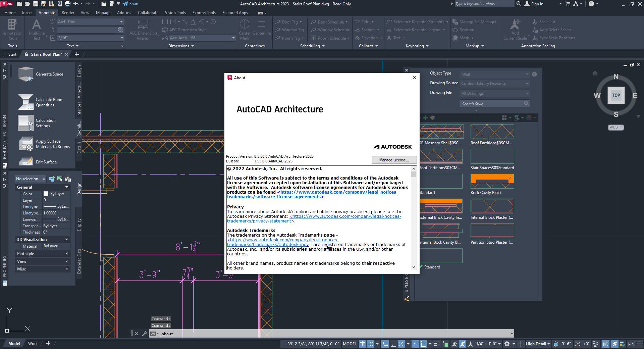Open the Drawing File All Drawings dropdown

pos(495,93)
